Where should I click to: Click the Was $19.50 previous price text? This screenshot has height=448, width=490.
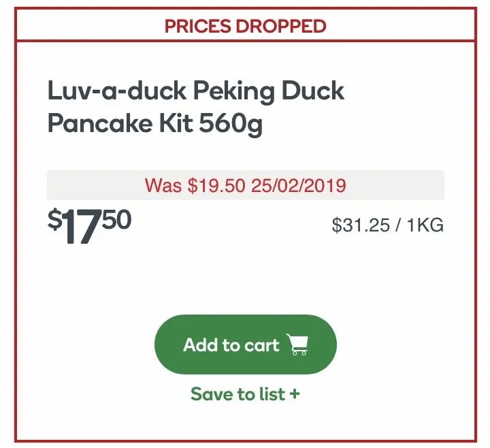tap(195, 185)
